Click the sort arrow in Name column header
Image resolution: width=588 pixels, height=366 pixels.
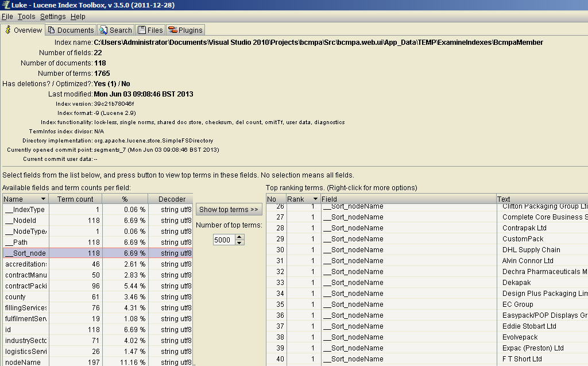point(43,199)
